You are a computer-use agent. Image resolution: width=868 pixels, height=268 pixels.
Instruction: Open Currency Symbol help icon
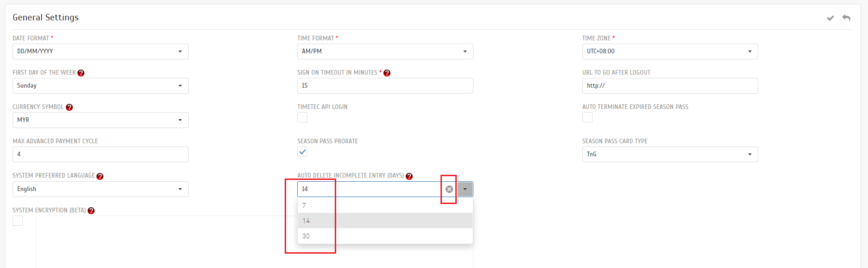[x=69, y=107]
